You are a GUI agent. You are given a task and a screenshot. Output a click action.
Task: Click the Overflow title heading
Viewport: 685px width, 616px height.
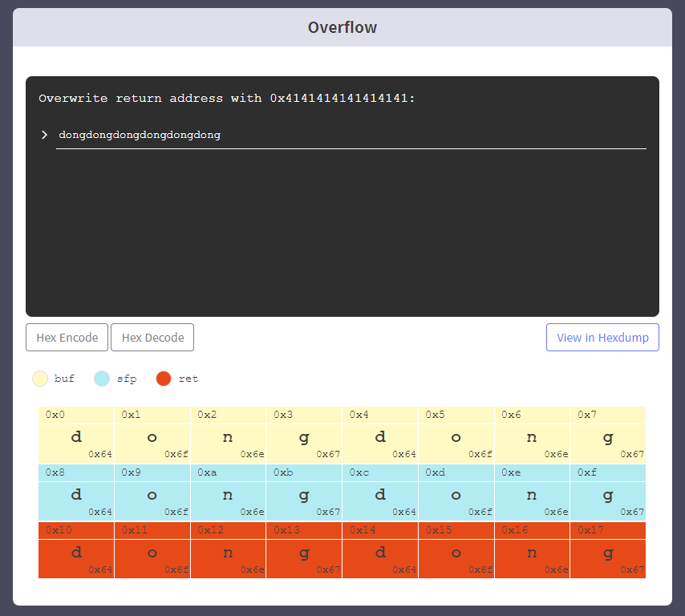pos(342,27)
